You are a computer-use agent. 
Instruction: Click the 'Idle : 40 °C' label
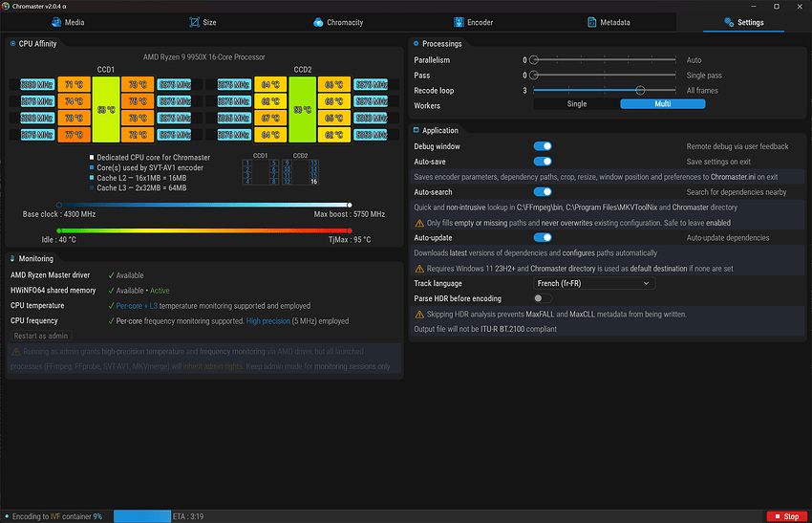58,239
